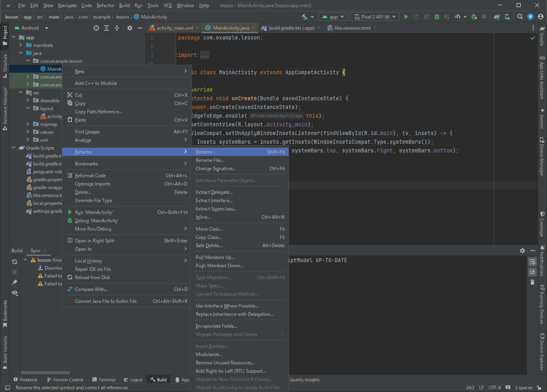Open the app run configuration dropdown

tap(333, 17)
